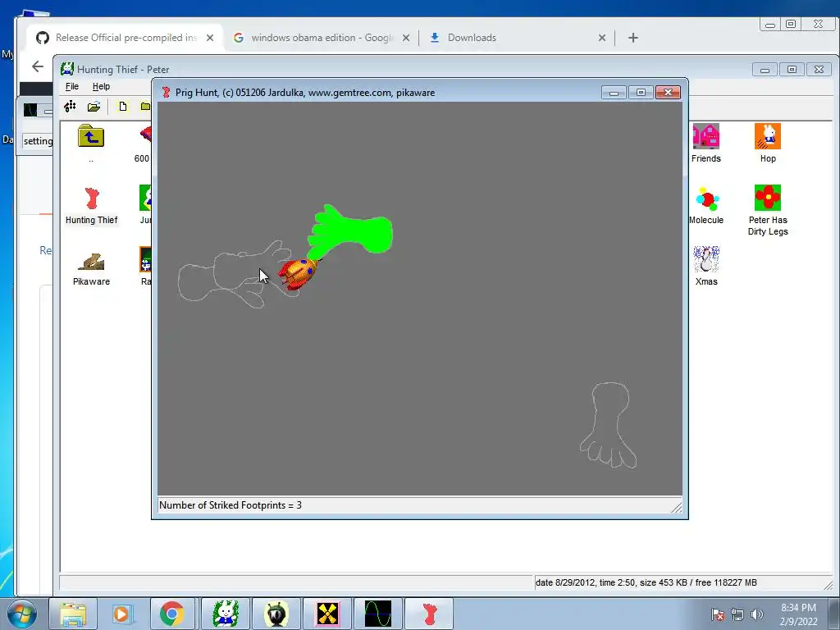The height and width of the screenshot is (630, 840).
Task: Click the Windows Start orb
Action: pos(21,614)
